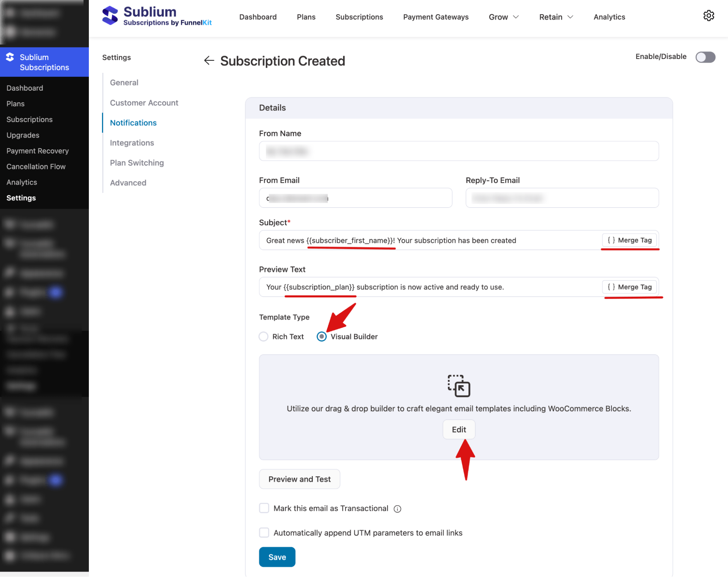
Task: Switch to Notifications settings tab
Action: (x=133, y=123)
